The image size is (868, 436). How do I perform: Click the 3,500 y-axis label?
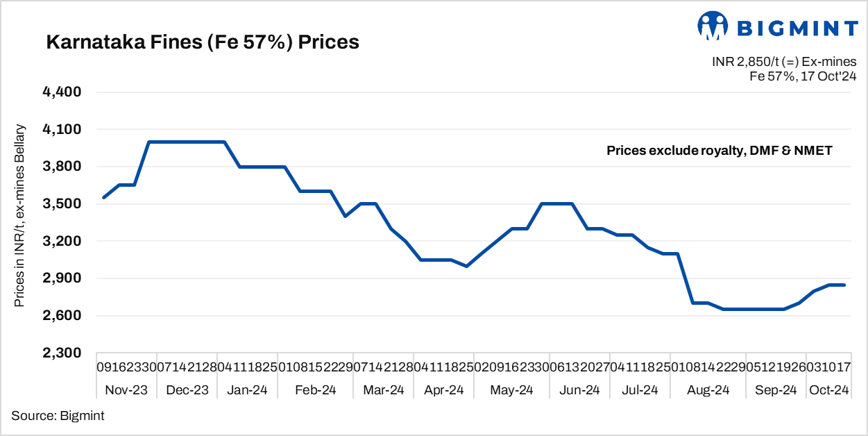click(x=63, y=204)
